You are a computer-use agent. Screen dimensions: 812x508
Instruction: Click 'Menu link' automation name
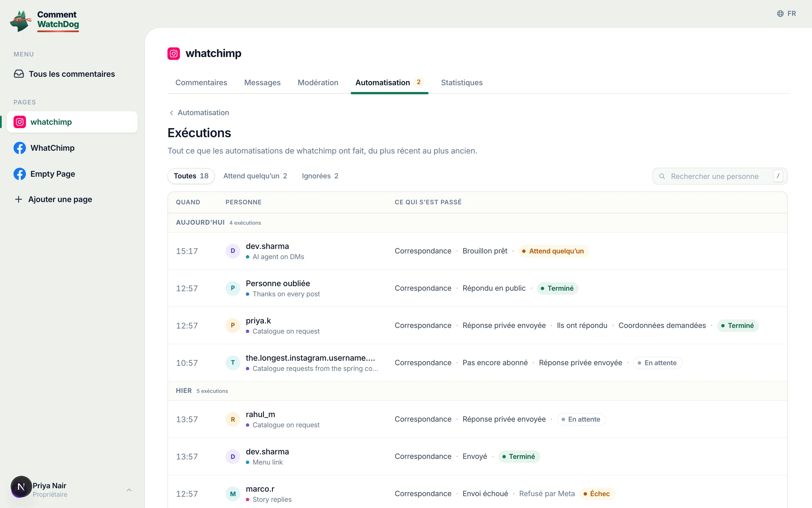[x=267, y=462]
